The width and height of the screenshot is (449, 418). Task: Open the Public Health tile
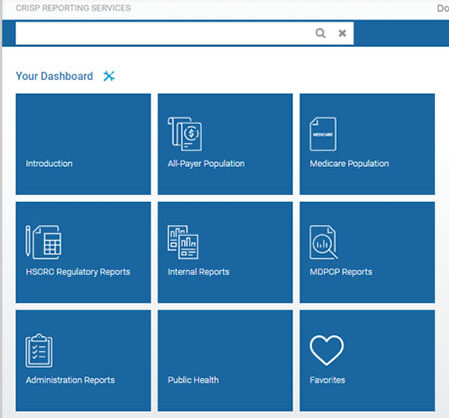pyautogui.click(x=225, y=360)
